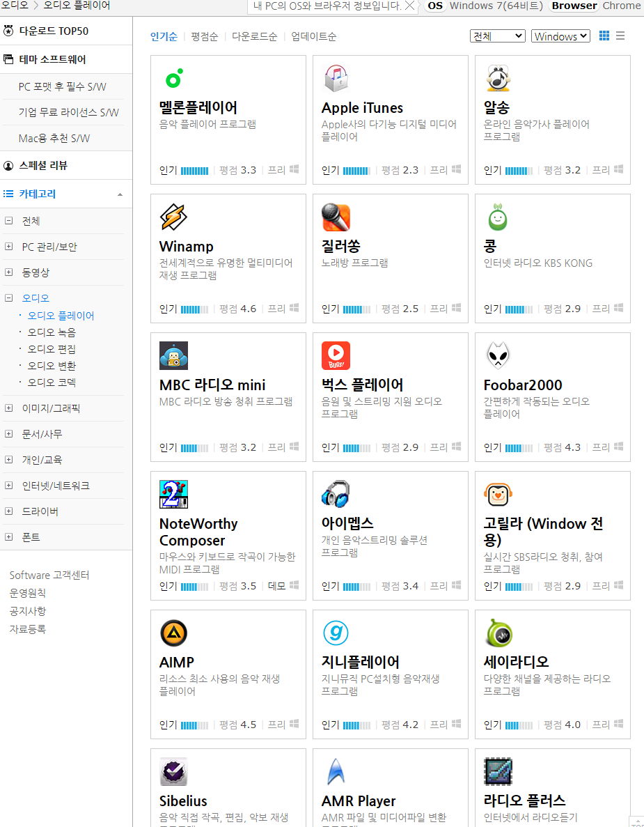Click the 테마 소프트웨어 window icon
This screenshot has width=644, height=827.
pos(8,59)
